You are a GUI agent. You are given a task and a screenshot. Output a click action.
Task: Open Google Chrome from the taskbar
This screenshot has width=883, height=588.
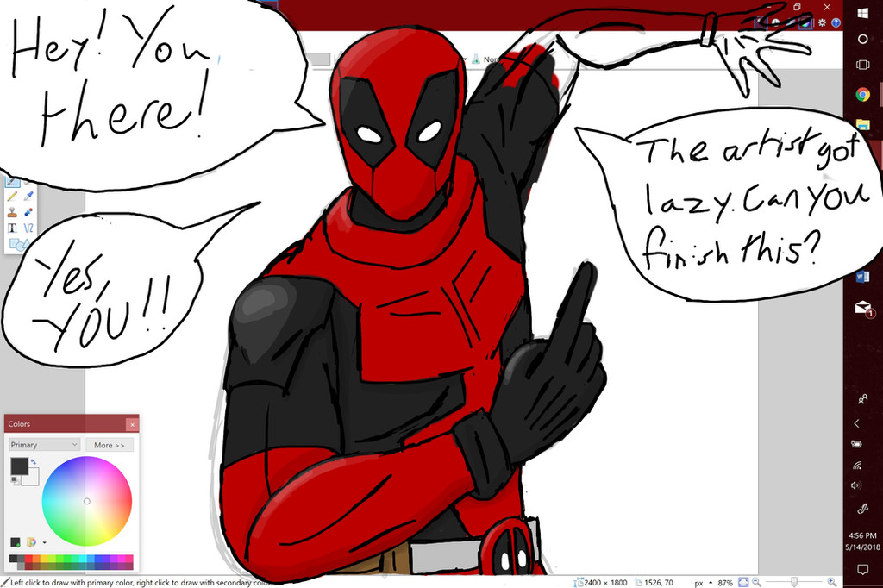tap(862, 95)
